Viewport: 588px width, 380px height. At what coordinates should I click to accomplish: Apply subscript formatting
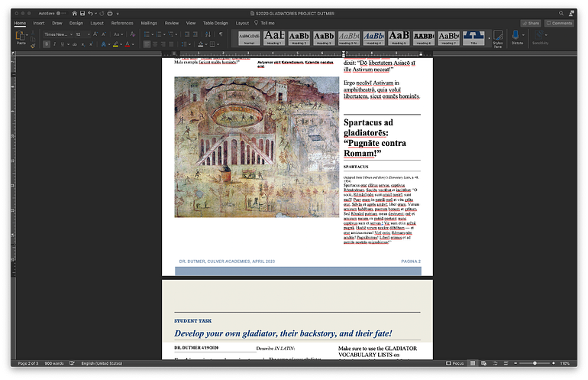(x=83, y=44)
